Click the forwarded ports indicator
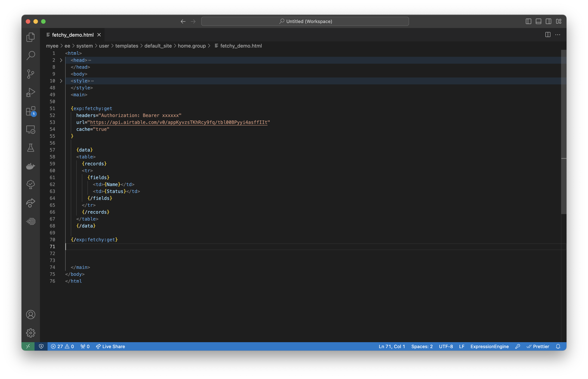This screenshot has height=379, width=588. [x=85, y=347]
